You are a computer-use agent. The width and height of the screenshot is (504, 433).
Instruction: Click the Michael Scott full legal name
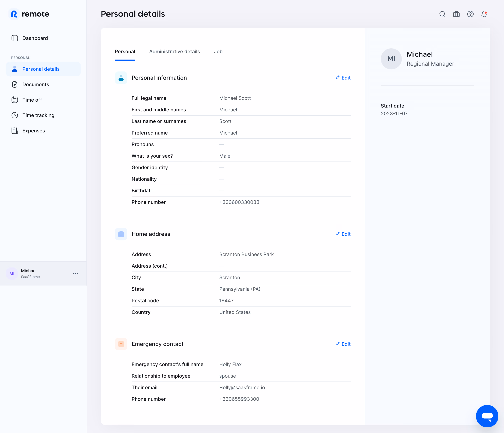pyautogui.click(x=235, y=98)
